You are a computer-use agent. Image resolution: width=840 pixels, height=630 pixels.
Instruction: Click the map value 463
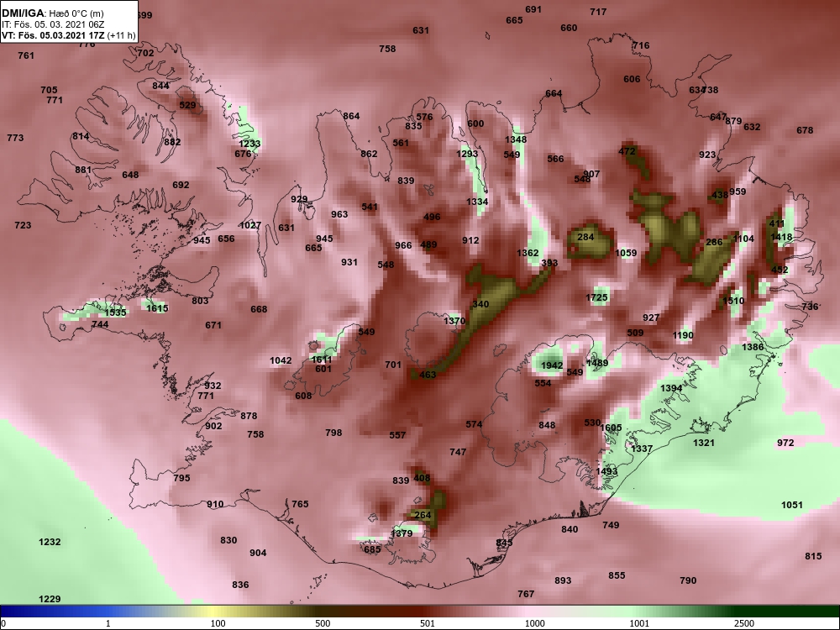click(428, 375)
